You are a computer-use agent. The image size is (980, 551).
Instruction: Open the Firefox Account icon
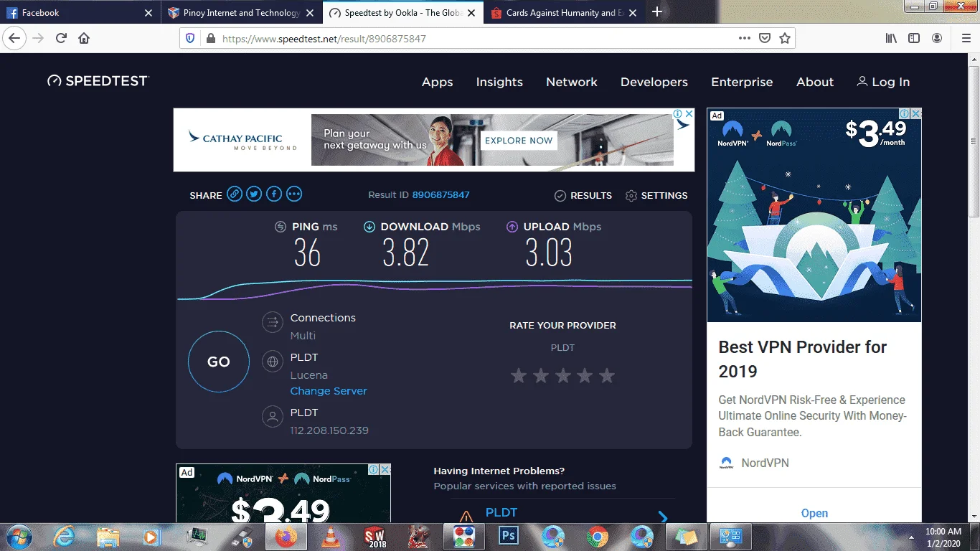pyautogui.click(x=937, y=39)
